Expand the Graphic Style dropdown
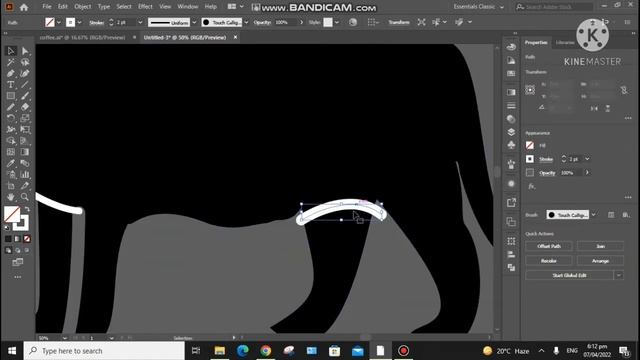 click(337, 22)
